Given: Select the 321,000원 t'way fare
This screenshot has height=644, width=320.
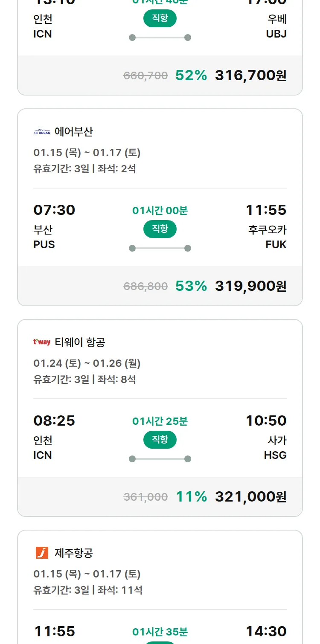Looking at the screenshot, I should pos(250,496).
